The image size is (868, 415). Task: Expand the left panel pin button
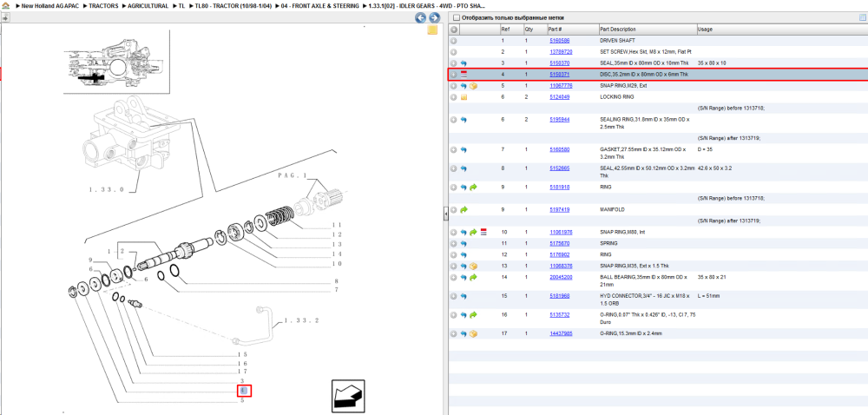pyautogui.click(x=5, y=17)
